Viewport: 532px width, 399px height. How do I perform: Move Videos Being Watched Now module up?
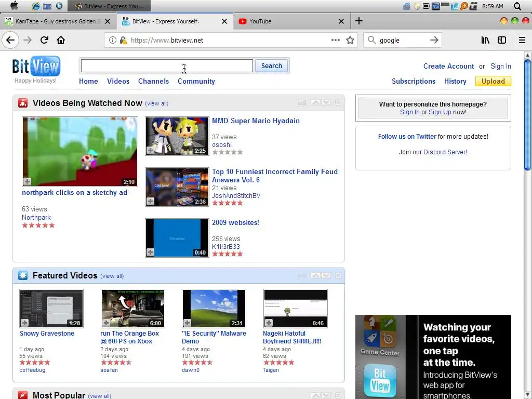316,102
